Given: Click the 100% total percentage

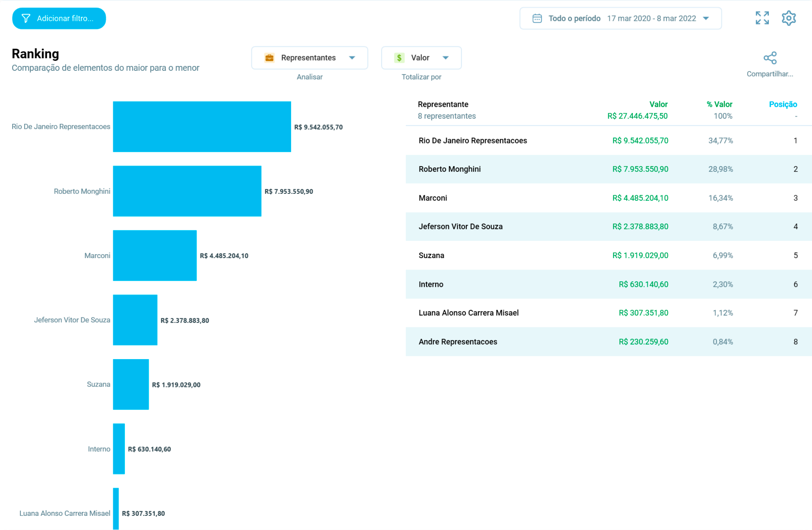Looking at the screenshot, I should [723, 116].
